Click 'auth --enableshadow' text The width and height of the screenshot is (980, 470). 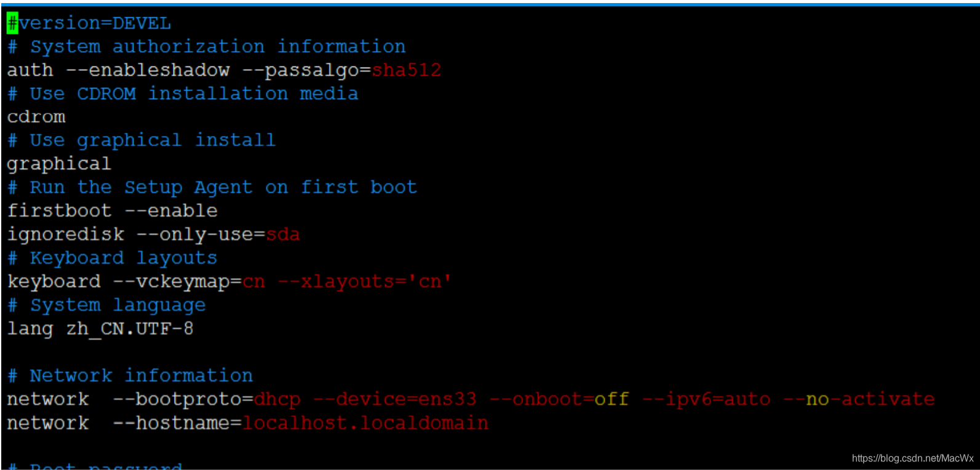pyautogui.click(x=119, y=70)
